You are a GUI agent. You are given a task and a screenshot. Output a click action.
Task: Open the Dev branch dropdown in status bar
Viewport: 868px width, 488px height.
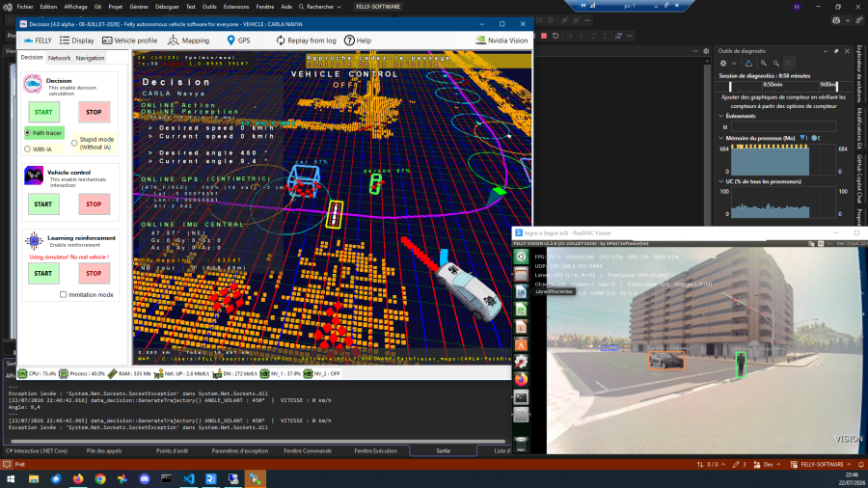768,464
